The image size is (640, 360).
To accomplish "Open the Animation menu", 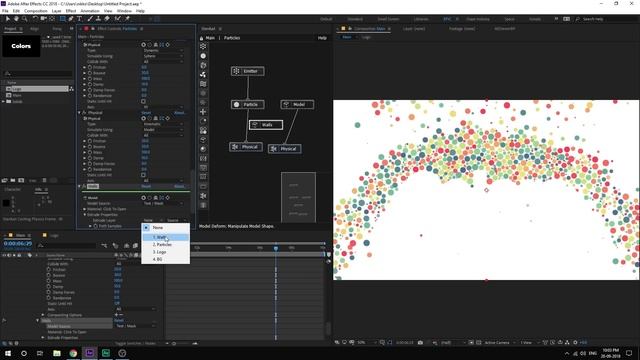I will (x=90, y=11).
